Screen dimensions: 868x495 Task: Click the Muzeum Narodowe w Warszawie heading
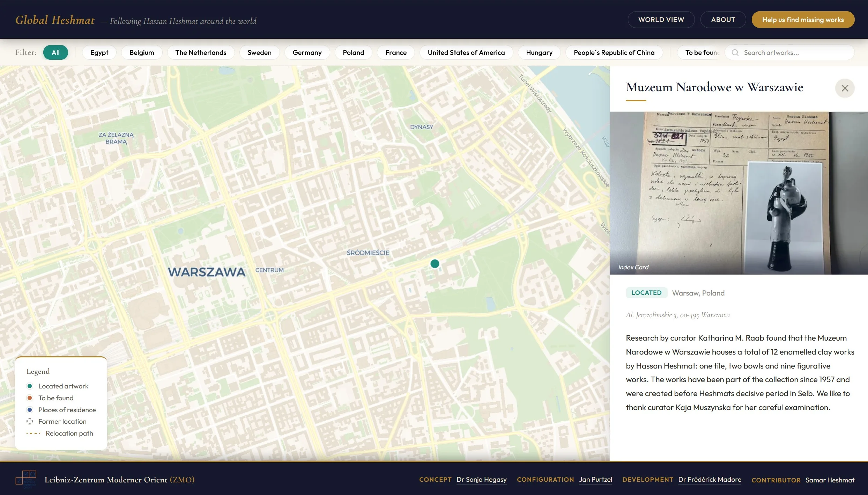(x=714, y=87)
